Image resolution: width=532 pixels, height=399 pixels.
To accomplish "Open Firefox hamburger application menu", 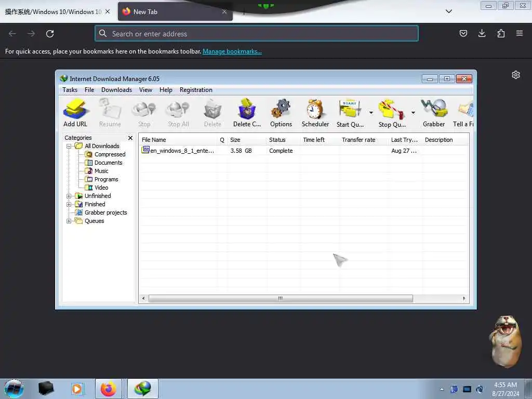I will (x=520, y=33).
